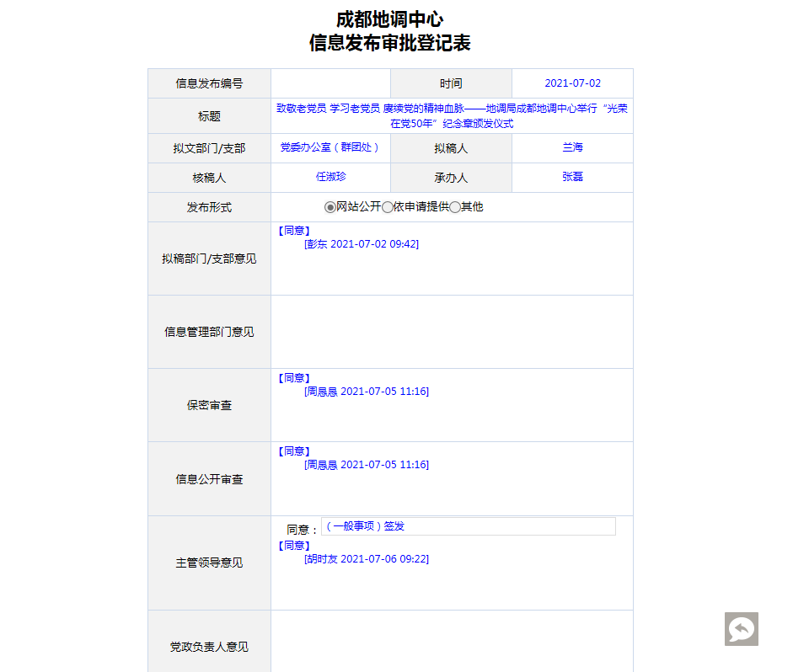
Task: Click the 信息管理部门意见 label
Action: pyautogui.click(x=209, y=332)
